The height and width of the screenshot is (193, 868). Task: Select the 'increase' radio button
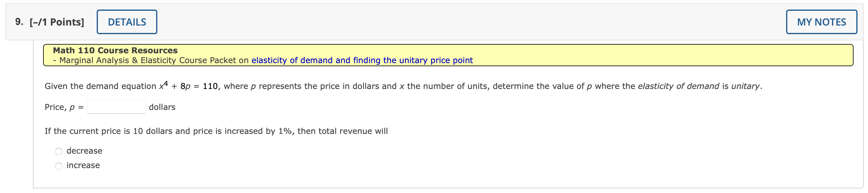(x=59, y=165)
